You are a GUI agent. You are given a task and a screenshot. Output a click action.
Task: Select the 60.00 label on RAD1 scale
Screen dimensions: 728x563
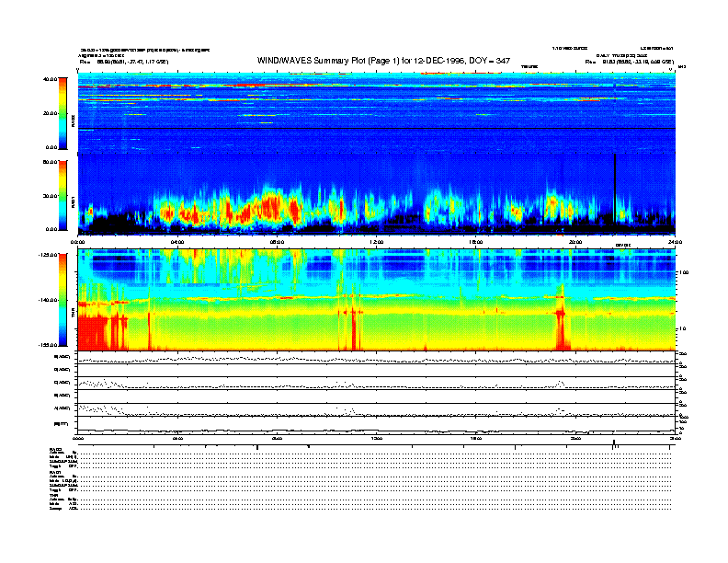tap(50, 162)
